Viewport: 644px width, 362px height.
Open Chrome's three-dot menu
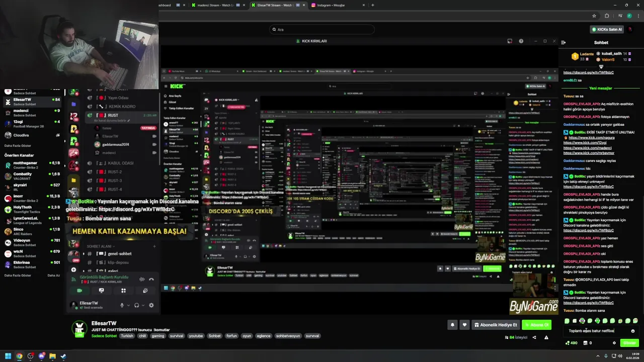tap(638, 16)
